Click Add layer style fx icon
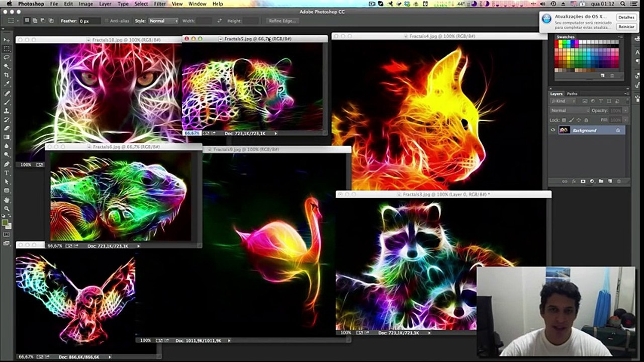644x362 pixels. coord(574,181)
